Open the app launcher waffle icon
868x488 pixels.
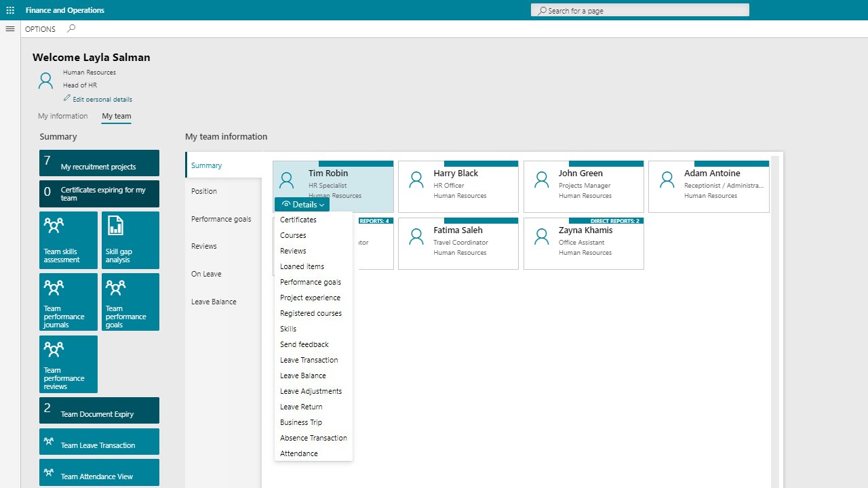[10, 10]
